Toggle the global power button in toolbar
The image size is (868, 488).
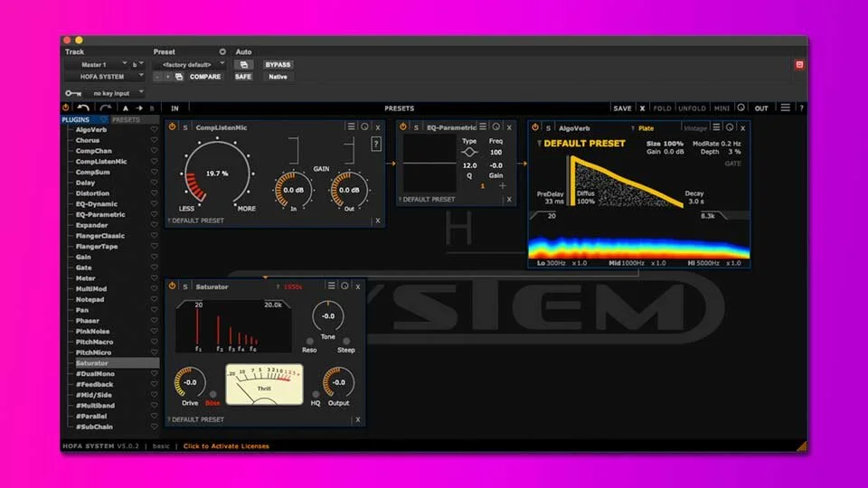(66, 108)
